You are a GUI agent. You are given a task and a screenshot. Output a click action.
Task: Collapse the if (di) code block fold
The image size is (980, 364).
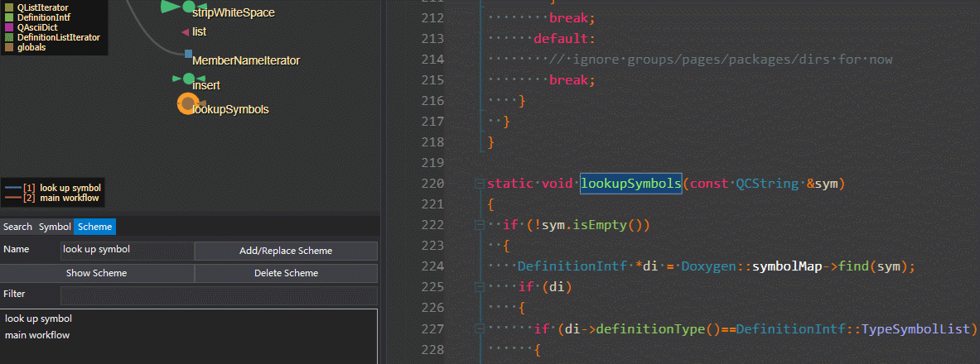click(480, 287)
